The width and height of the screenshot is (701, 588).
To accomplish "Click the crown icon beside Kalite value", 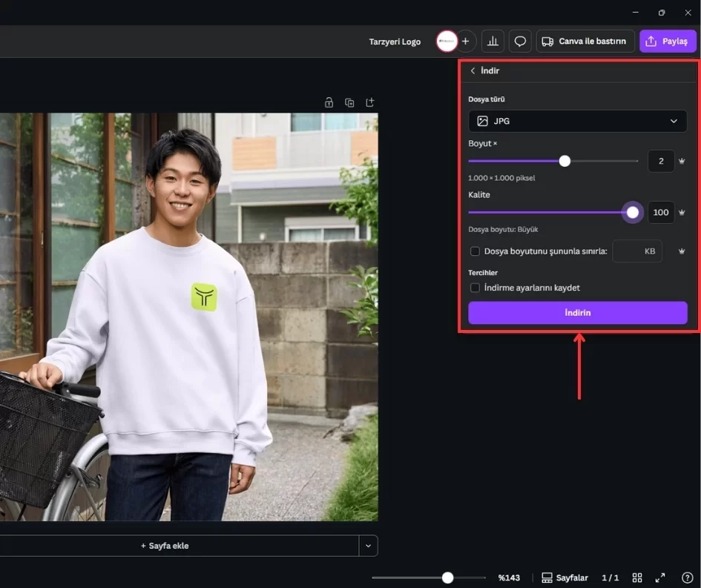I will click(681, 213).
